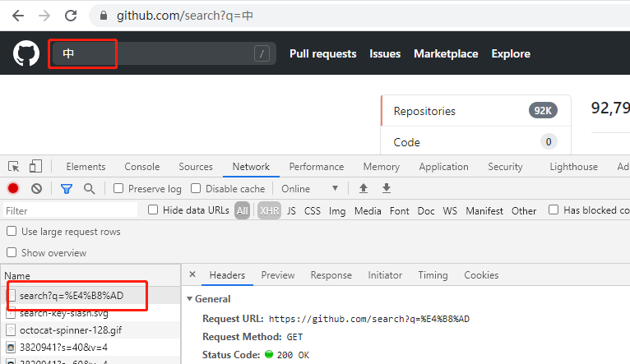Image resolution: width=630 pixels, height=364 pixels.
Task: Filter requests by CSS type
Action: [x=313, y=211]
